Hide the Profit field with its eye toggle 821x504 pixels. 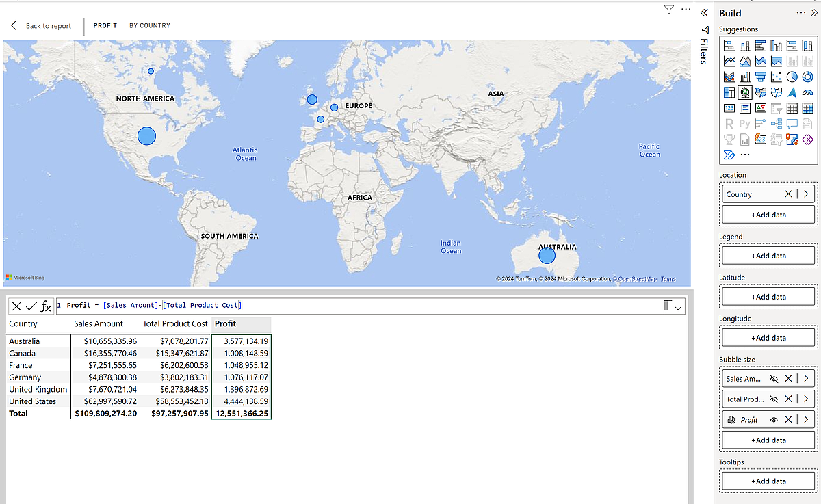(774, 419)
